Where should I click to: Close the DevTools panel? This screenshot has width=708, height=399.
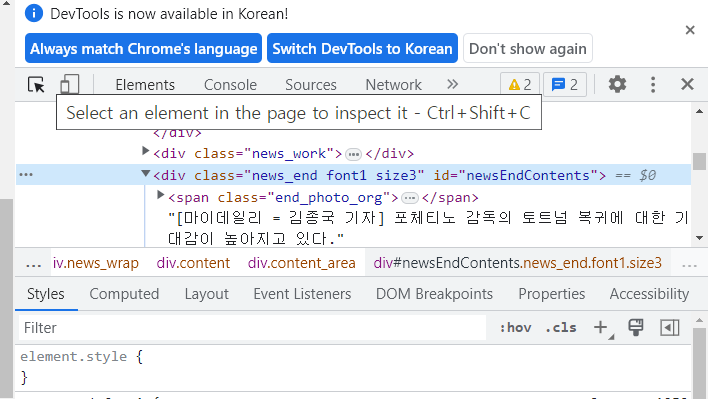[687, 84]
